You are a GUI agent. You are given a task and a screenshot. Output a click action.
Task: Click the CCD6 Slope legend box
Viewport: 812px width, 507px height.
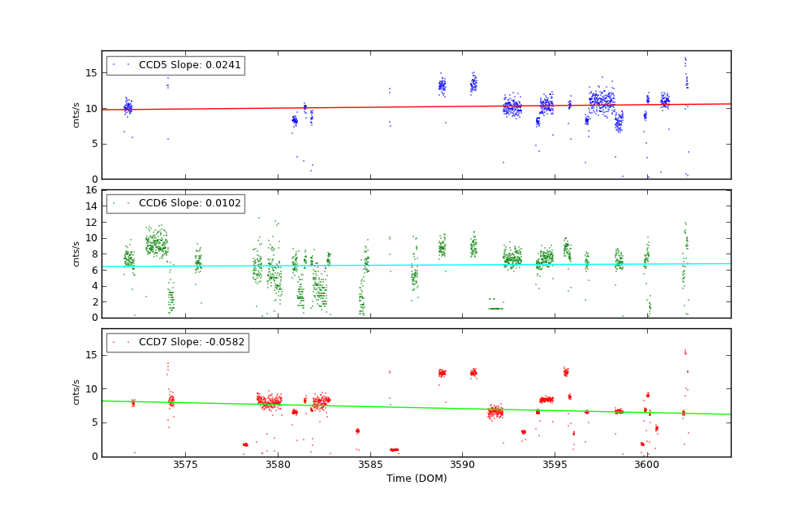pyautogui.click(x=175, y=204)
